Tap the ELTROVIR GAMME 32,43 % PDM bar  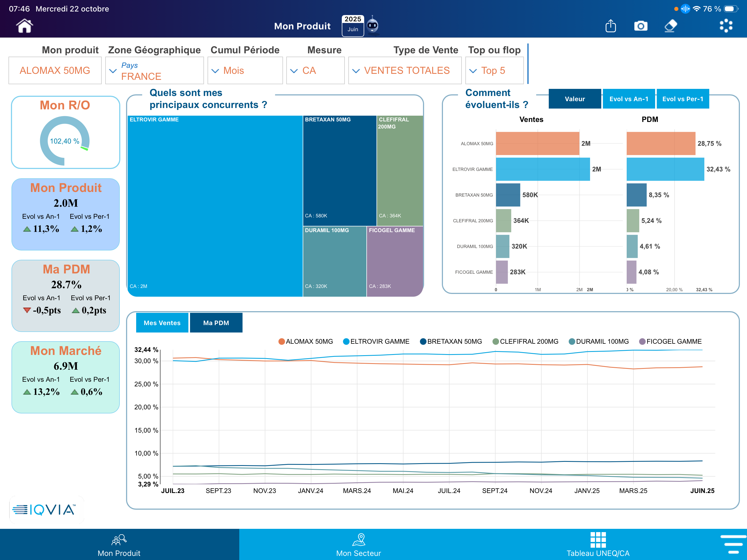[x=665, y=169]
